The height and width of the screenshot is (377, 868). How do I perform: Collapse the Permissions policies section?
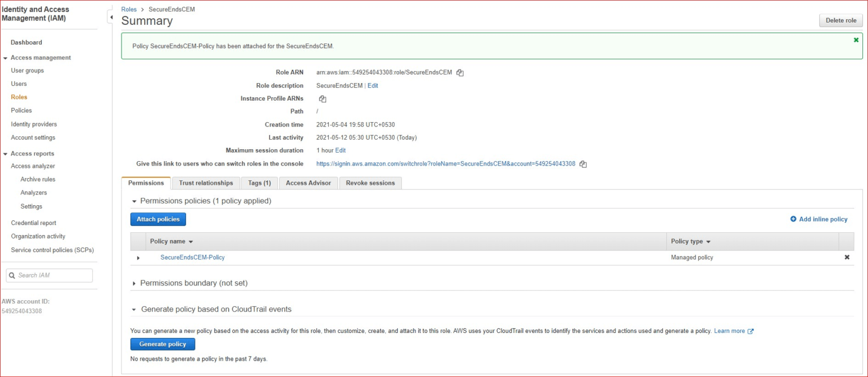click(x=134, y=201)
